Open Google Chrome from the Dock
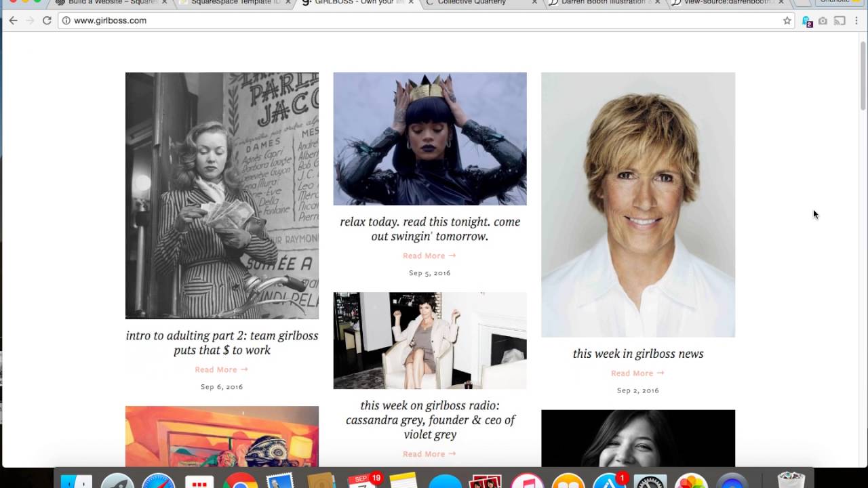 coord(241,481)
